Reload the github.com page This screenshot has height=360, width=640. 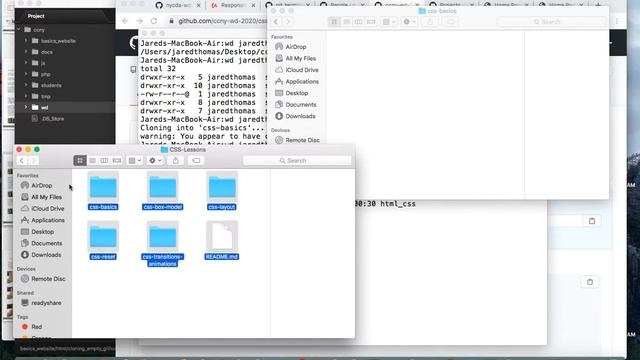pyautogui.click(x=154, y=21)
